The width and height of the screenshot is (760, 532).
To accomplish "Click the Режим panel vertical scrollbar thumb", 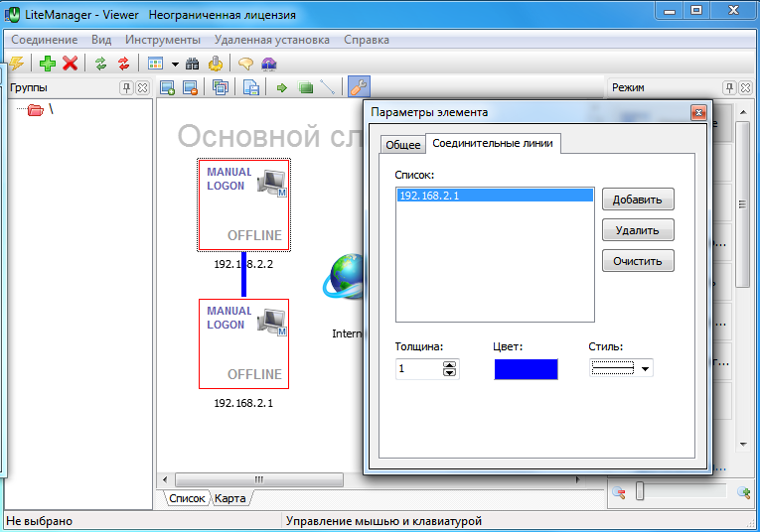I will click(742, 204).
